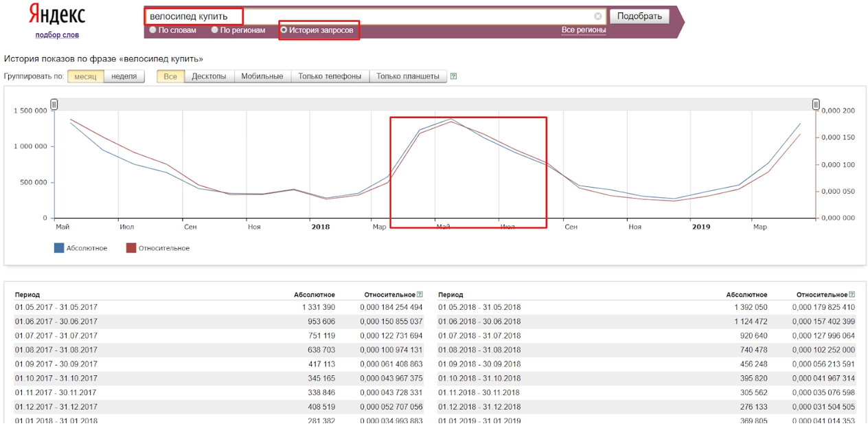Follow the подбор слов link
Viewport: 868px width, 426px height.
pyautogui.click(x=57, y=35)
